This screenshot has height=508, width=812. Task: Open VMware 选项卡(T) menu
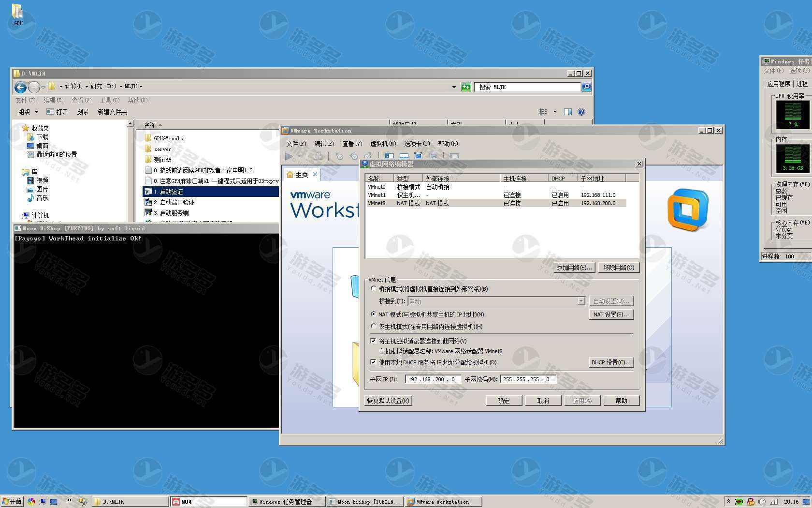417,144
